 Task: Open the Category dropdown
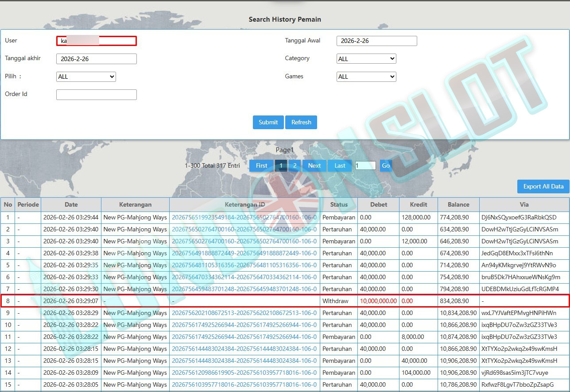point(366,59)
